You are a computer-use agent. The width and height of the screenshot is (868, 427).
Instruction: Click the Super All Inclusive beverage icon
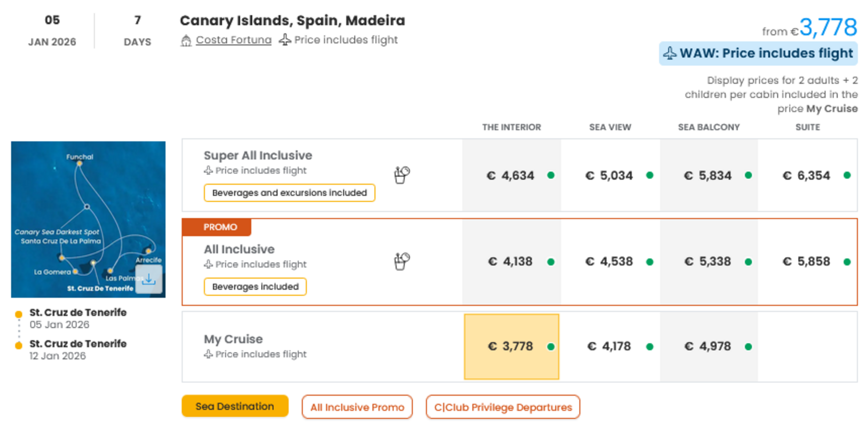tap(401, 175)
